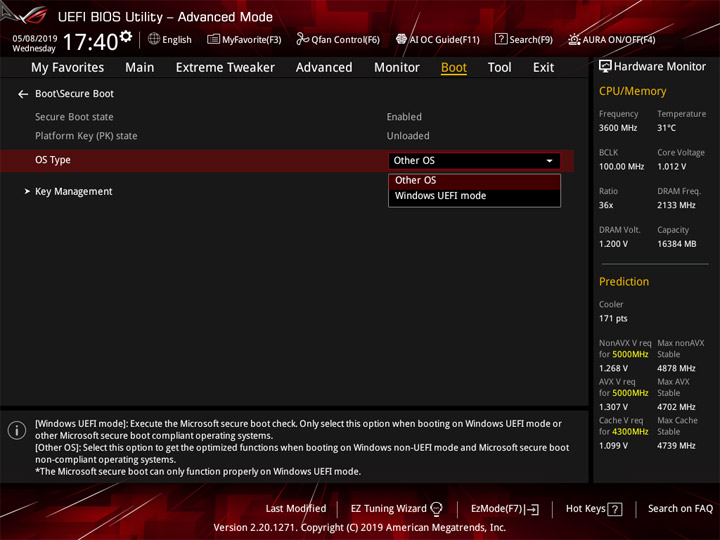Click the EzMode exit arrow icon
Image resolution: width=720 pixels, height=540 pixels.
533,509
